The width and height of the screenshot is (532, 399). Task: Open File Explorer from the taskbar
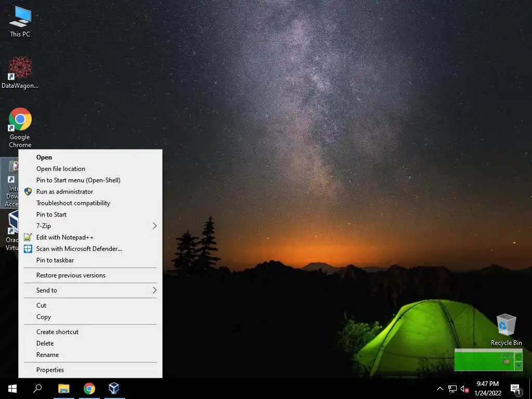[x=64, y=389]
